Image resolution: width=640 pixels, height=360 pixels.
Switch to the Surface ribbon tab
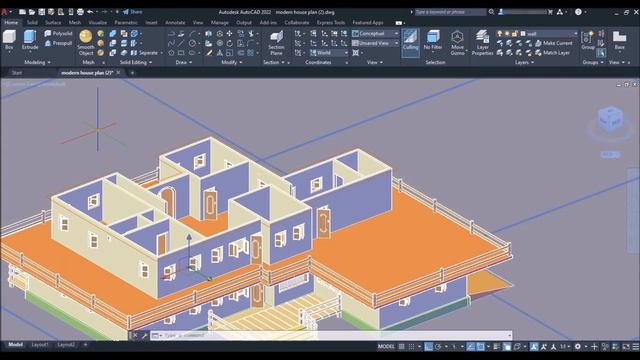53,22
